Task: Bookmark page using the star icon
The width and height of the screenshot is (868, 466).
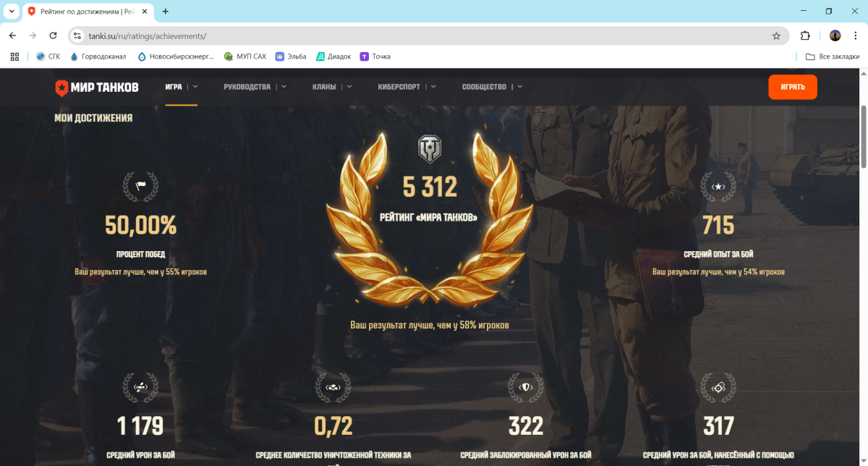Action: [776, 35]
